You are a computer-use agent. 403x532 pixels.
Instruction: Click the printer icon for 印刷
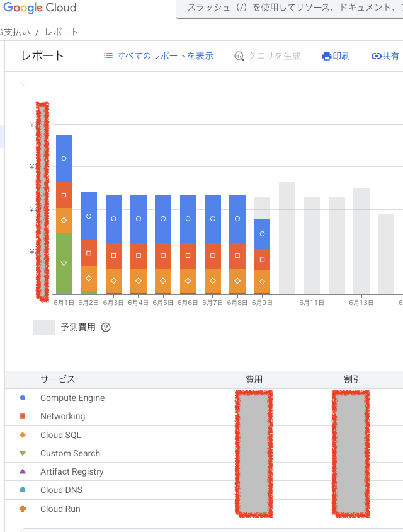[x=326, y=56]
